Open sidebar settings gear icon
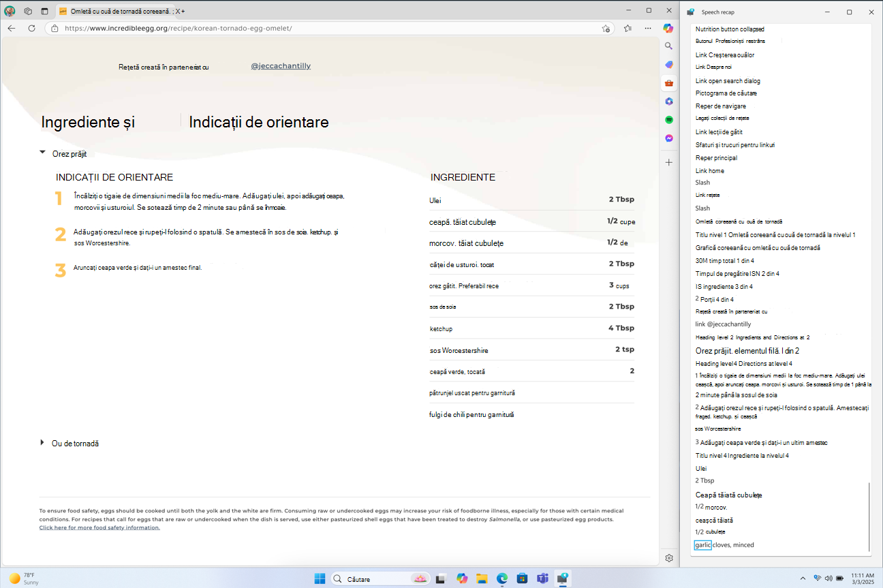This screenshot has width=883, height=588. pos(669,558)
